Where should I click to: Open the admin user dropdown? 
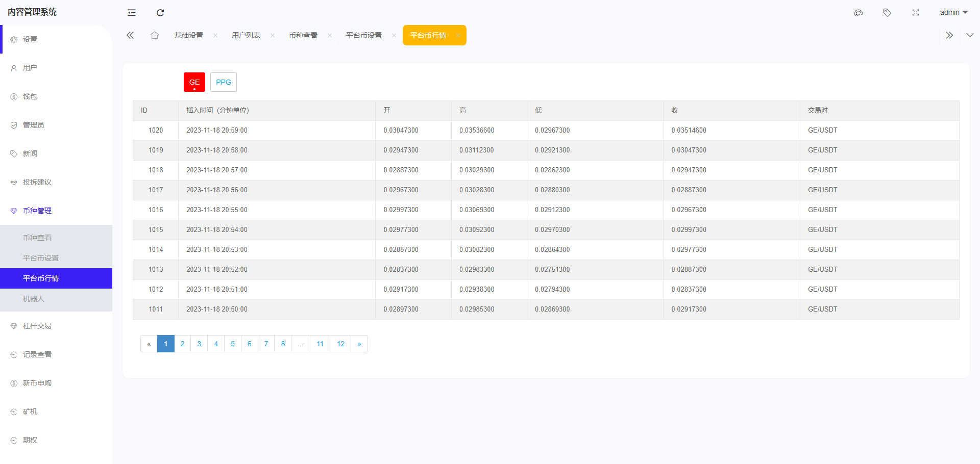point(953,13)
